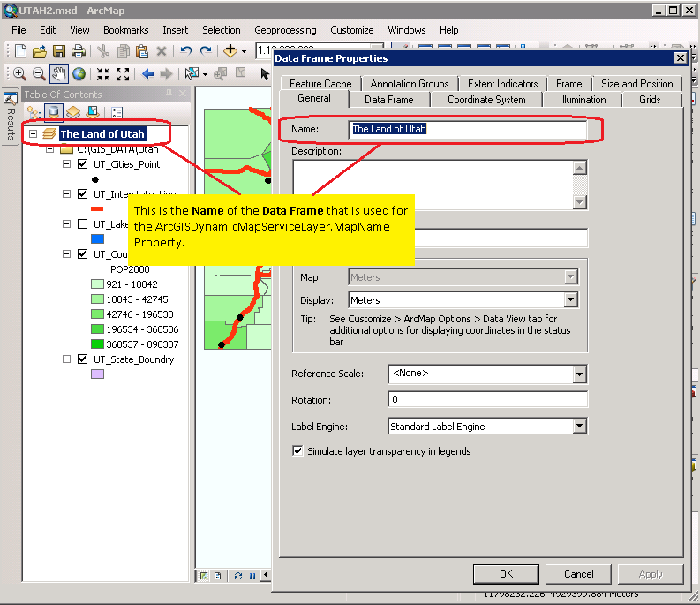Save the map with floppy disk icon
This screenshot has width=700, height=605.
59,51
